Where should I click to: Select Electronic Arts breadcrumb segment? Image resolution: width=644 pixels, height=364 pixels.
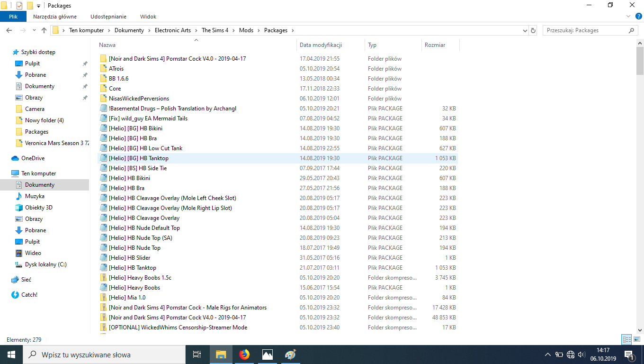(x=173, y=30)
